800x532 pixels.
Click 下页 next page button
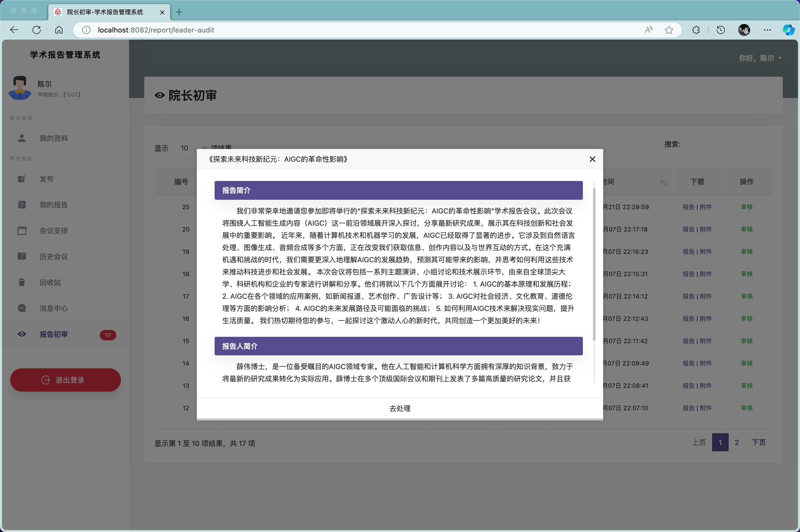pyautogui.click(x=758, y=442)
